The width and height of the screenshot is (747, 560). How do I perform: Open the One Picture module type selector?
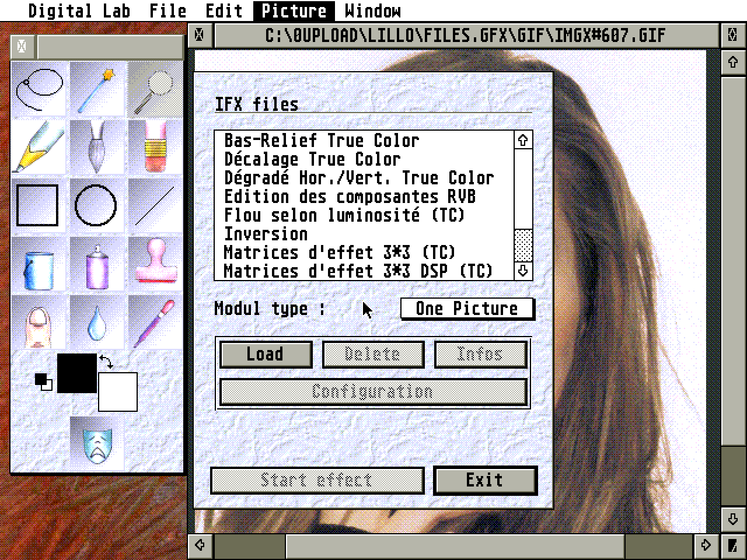click(467, 309)
